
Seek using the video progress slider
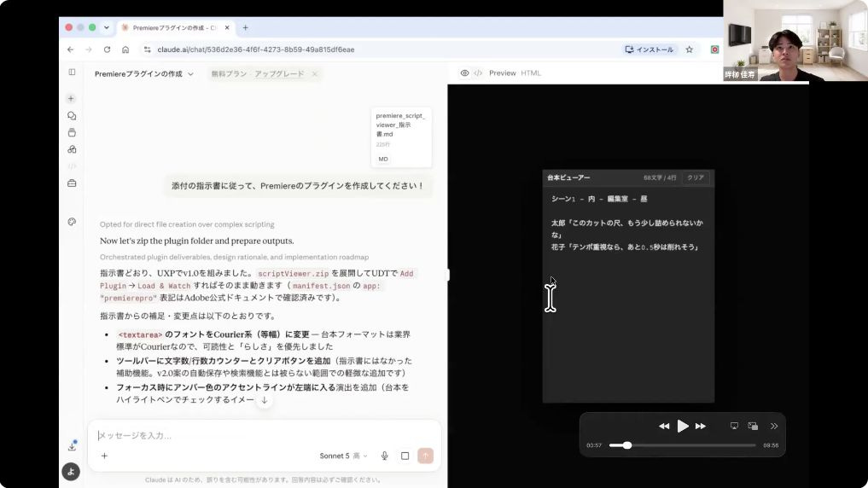[683, 445]
